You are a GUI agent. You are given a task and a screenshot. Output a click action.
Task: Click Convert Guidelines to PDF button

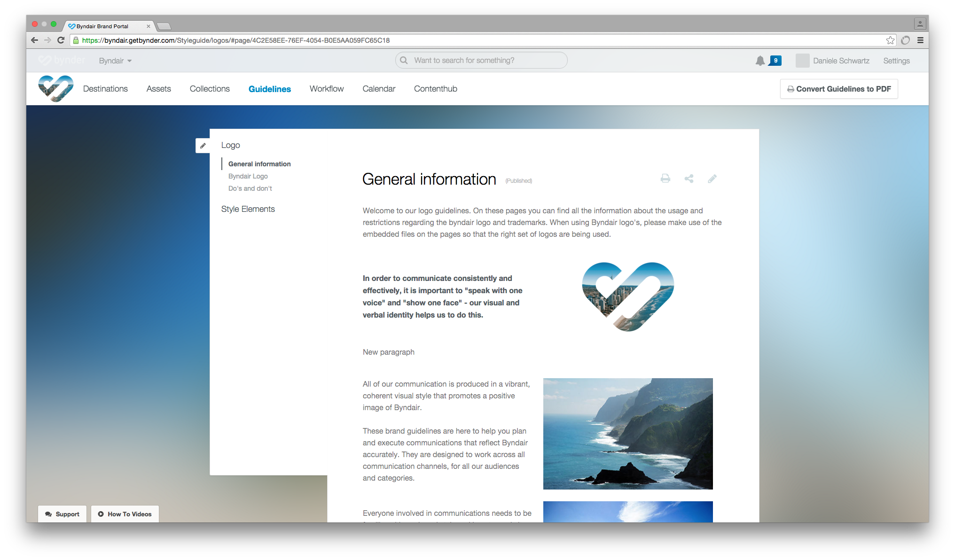click(839, 89)
